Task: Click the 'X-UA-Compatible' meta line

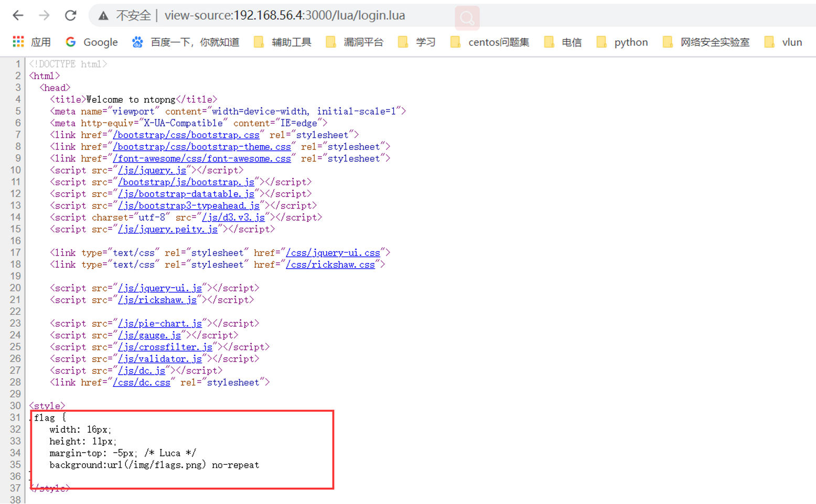Action: (189, 123)
